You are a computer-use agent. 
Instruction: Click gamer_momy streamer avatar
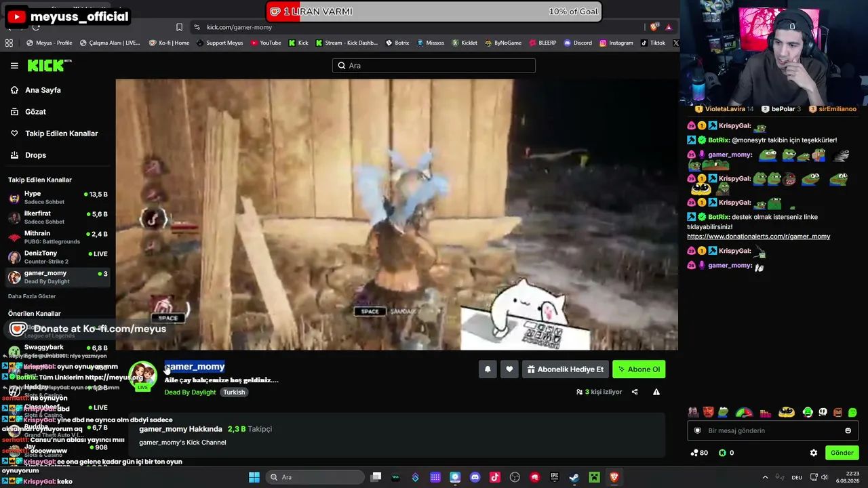(142, 375)
